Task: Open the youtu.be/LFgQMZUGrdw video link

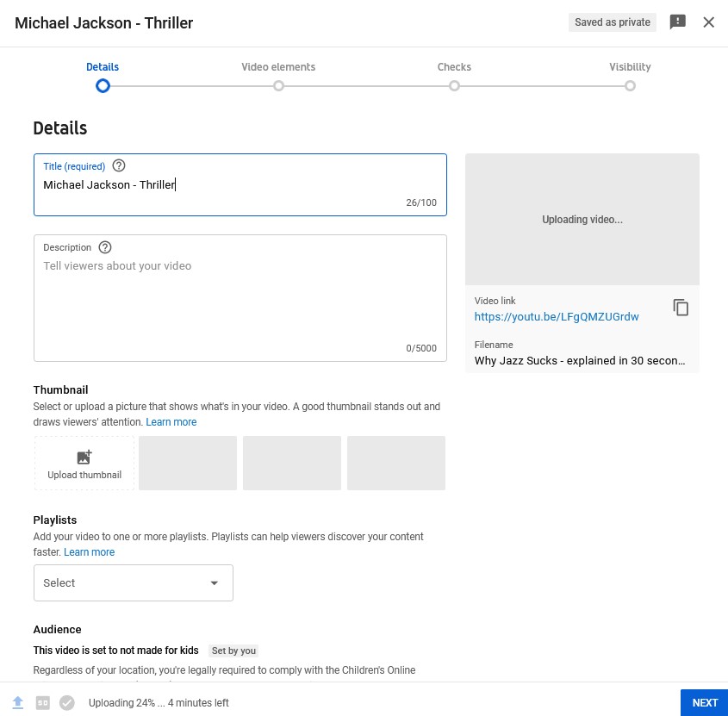Action: (557, 317)
